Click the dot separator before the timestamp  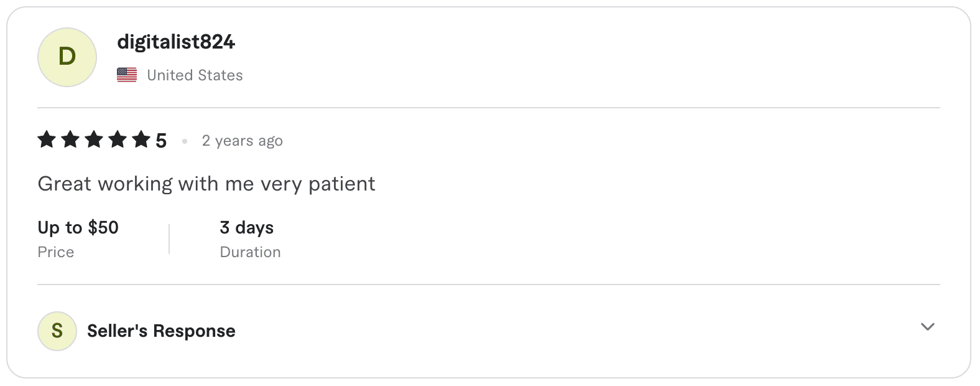(185, 141)
